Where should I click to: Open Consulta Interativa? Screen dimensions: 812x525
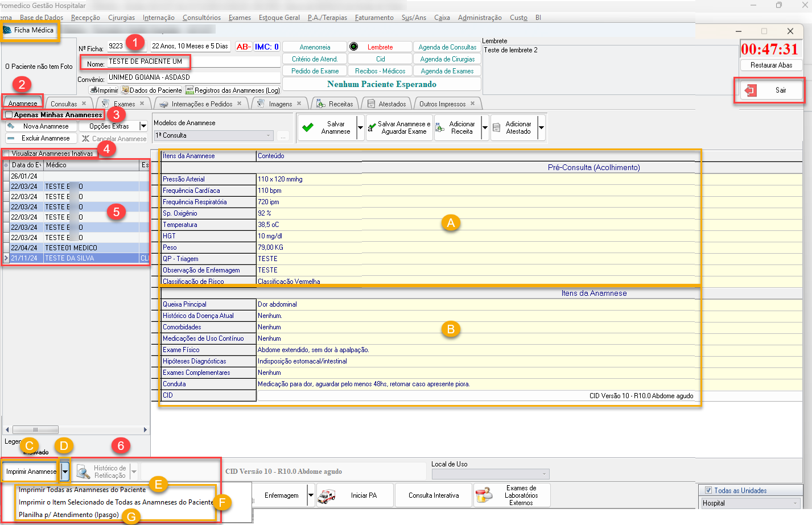point(434,495)
